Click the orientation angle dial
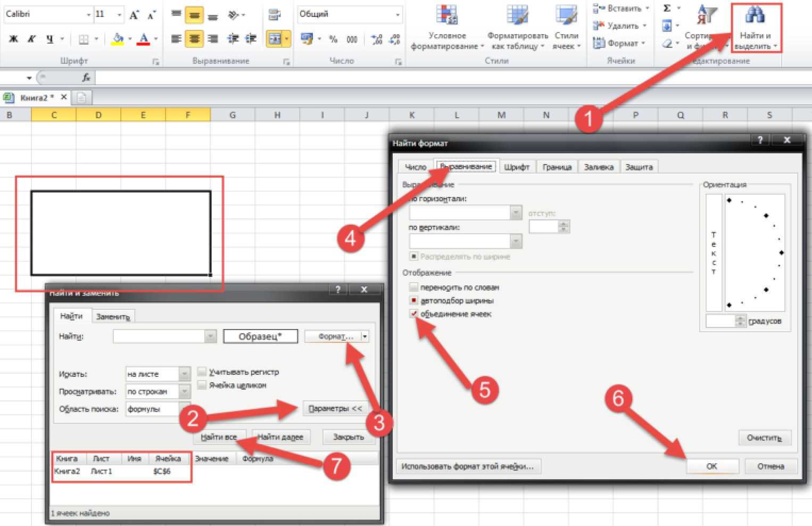Screen dimensions: 812x526 tap(755, 252)
